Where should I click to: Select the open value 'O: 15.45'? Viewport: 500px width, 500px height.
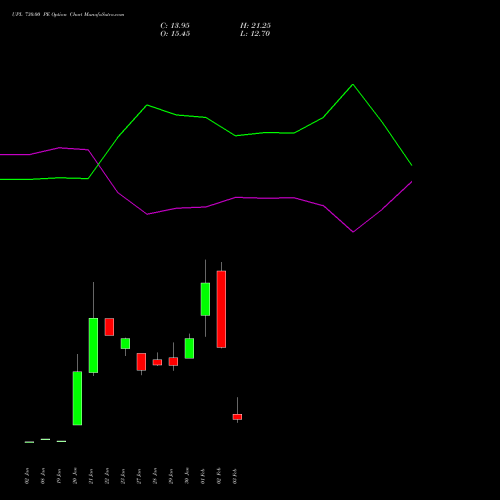(175, 34)
